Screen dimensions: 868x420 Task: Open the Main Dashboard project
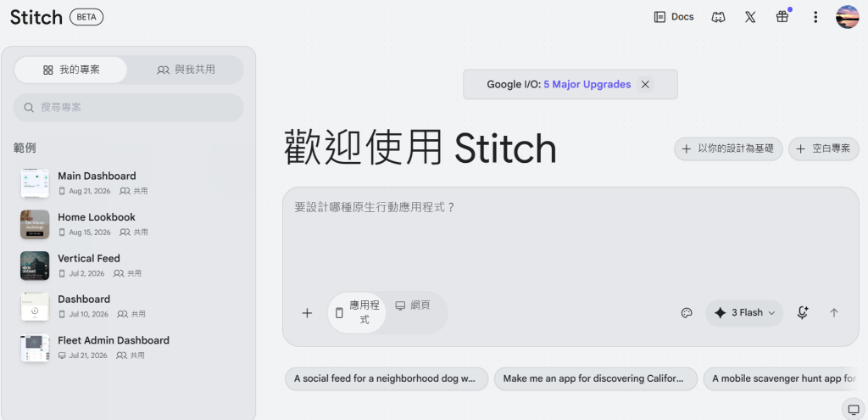(x=129, y=183)
